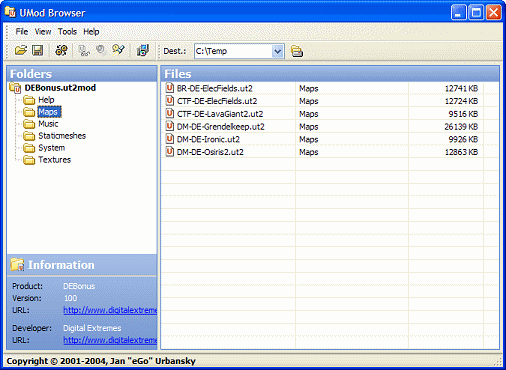Select file CTF-DE-ElecFields.ut2
Image resolution: width=506 pixels, height=370 pixels.
(x=217, y=101)
